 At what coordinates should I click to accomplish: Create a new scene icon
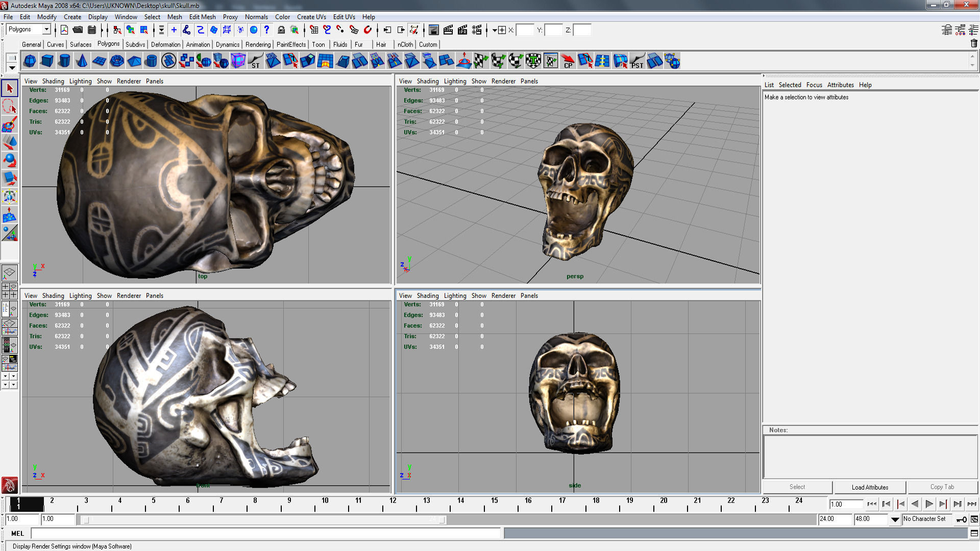click(64, 30)
